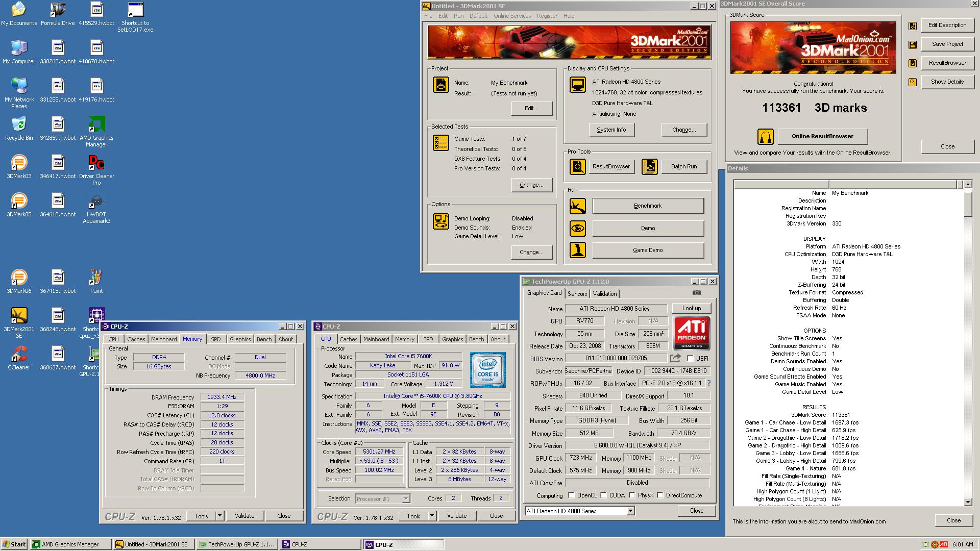Toggle PhysX computing checkbox
Image resolution: width=980 pixels, height=551 pixels.
coord(632,495)
